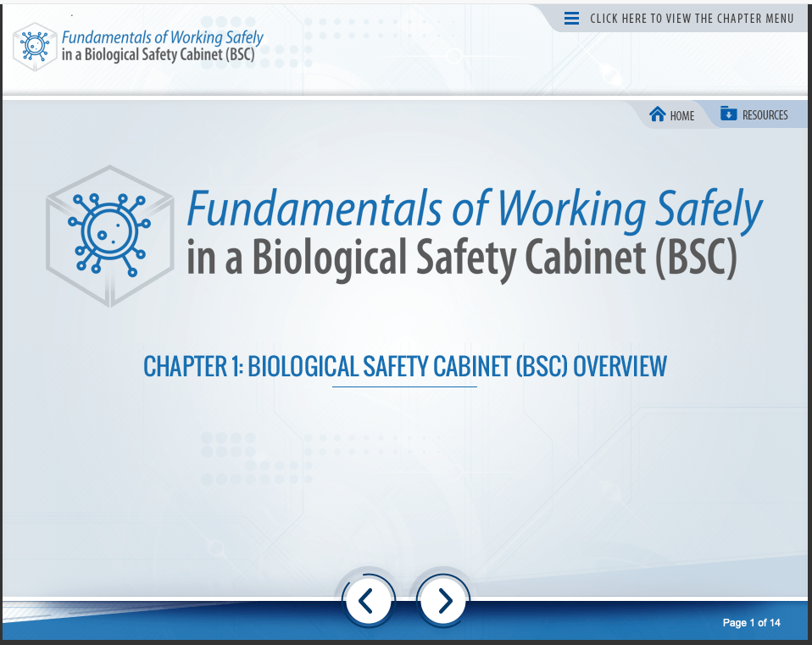The height and width of the screenshot is (645, 812).
Task: Click the blue underline beneath the chapter heading
Action: click(x=404, y=386)
